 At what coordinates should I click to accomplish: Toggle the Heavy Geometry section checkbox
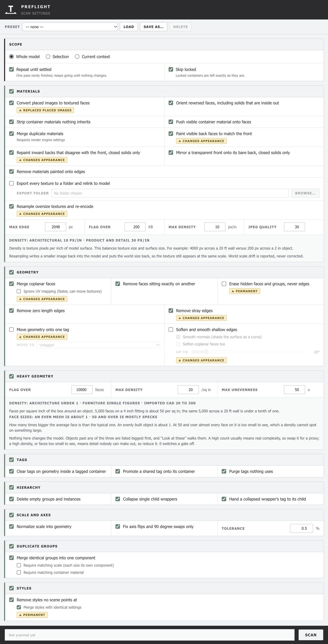12,376
